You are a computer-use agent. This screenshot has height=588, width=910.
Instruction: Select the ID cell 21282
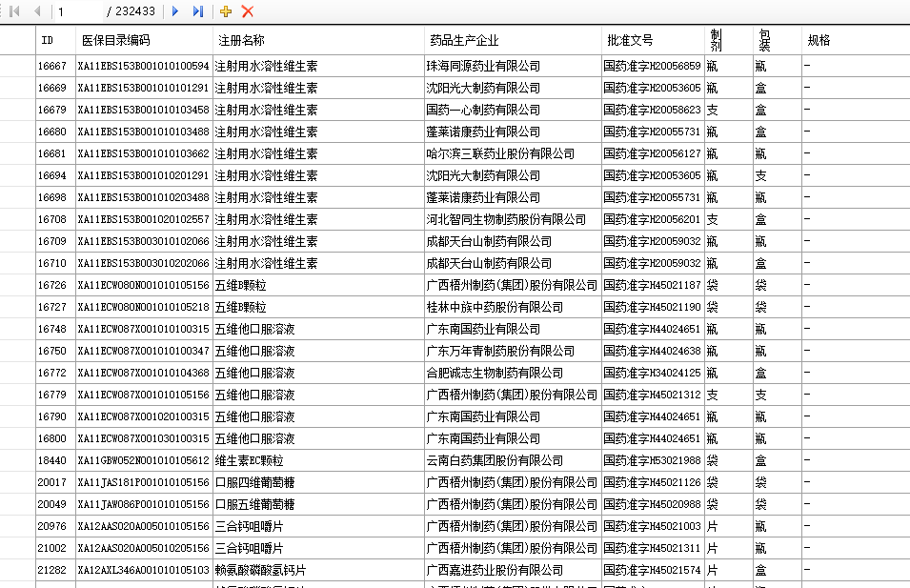click(55, 571)
